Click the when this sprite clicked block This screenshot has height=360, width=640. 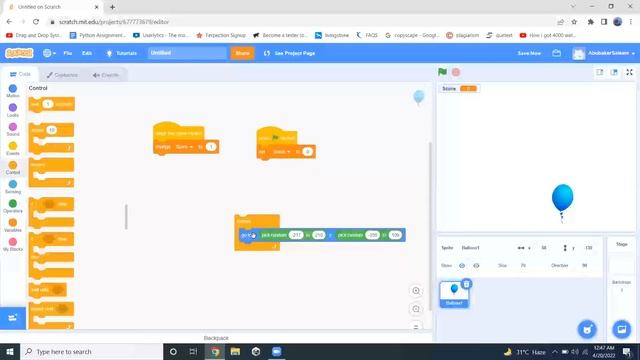point(178,133)
